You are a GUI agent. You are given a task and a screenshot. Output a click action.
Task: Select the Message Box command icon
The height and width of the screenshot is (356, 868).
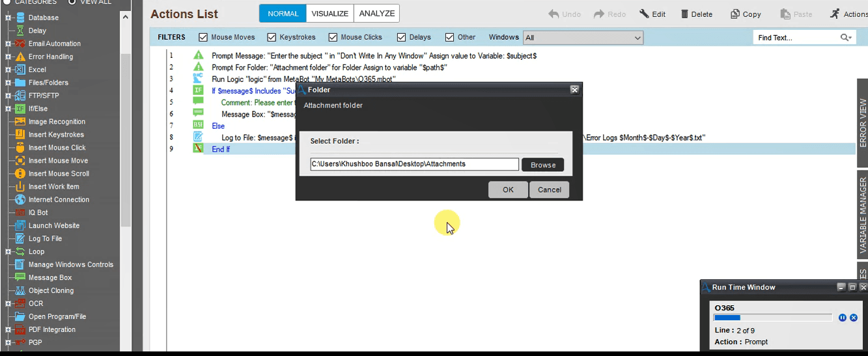click(x=20, y=277)
